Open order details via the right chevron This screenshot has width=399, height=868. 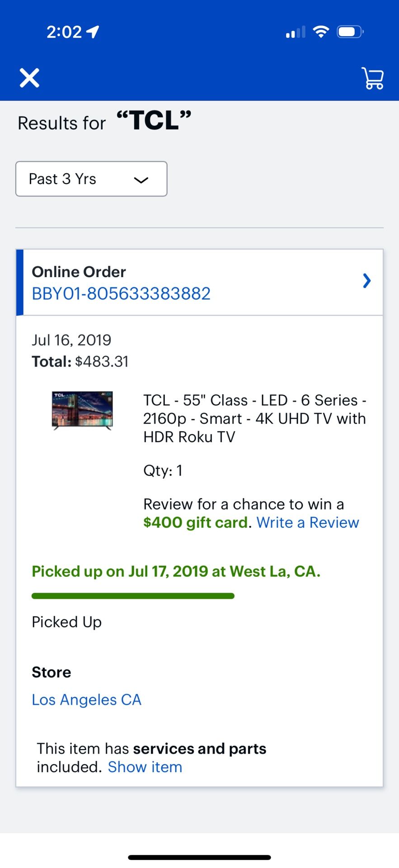point(367,281)
